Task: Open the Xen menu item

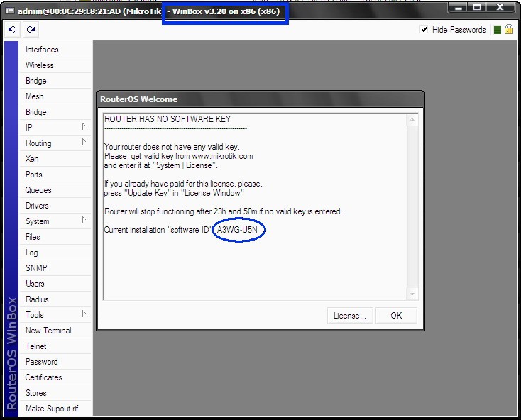Action: 55,159
